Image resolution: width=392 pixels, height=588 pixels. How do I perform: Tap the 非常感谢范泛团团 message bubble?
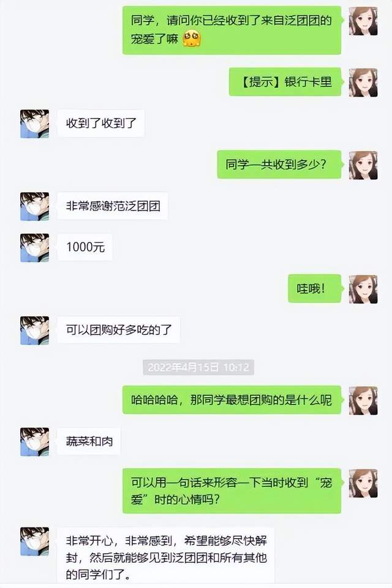click(x=112, y=206)
